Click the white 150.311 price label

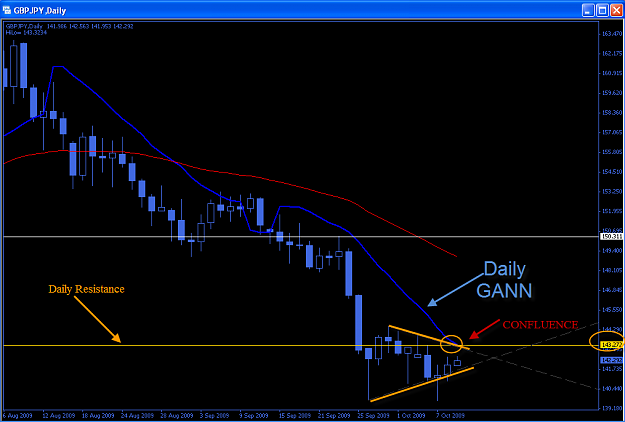[x=612, y=236]
